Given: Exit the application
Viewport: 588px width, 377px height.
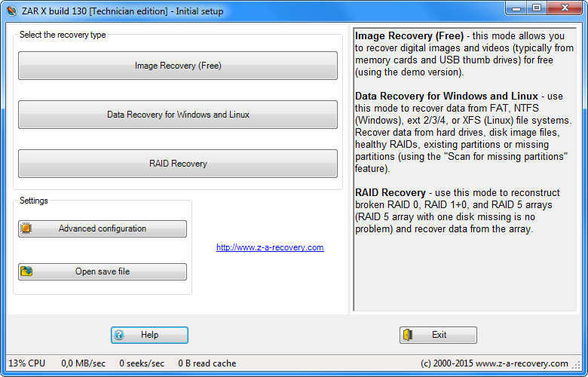Looking at the screenshot, I should 438,335.
